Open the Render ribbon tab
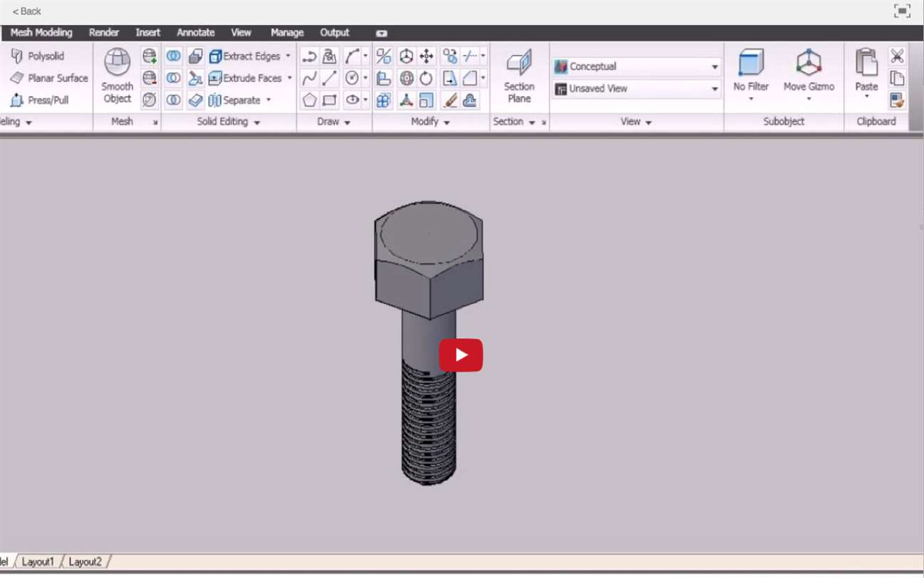 104,33
